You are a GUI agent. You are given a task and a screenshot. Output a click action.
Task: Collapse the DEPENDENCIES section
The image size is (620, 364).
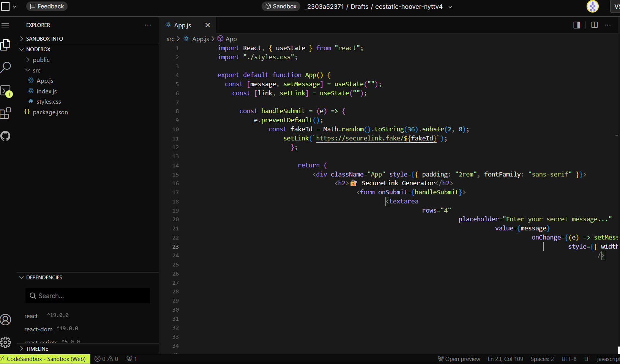click(x=44, y=277)
